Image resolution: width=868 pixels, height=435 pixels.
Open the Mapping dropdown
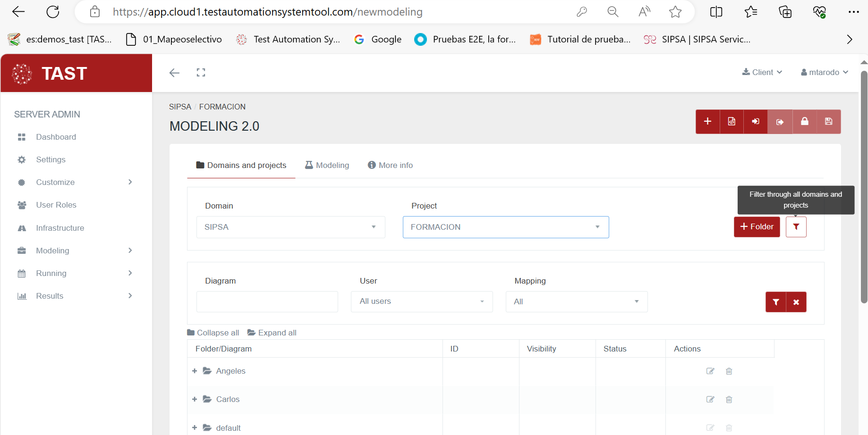pos(576,302)
